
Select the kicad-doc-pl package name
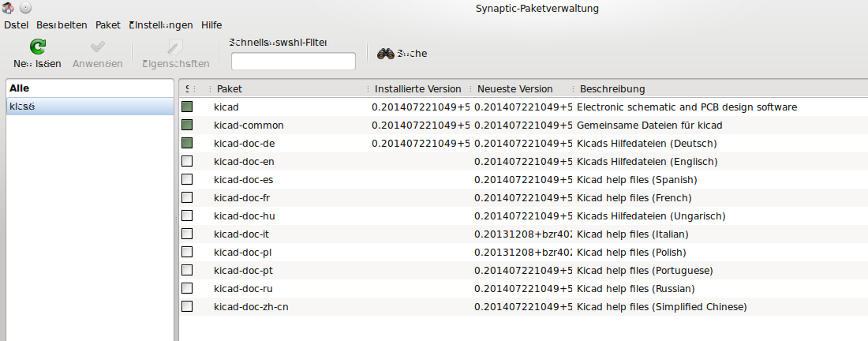(242, 253)
